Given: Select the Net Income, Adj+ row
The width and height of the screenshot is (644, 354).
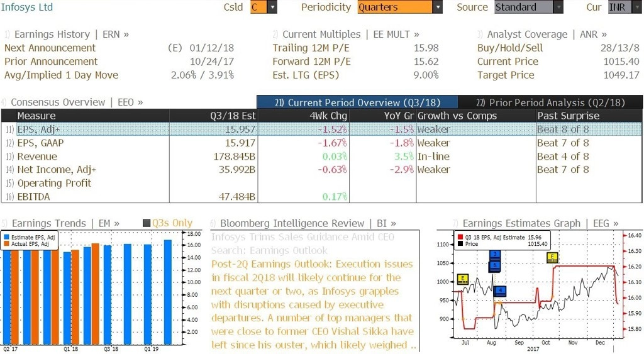Looking at the screenshot, I should point(321,170).
